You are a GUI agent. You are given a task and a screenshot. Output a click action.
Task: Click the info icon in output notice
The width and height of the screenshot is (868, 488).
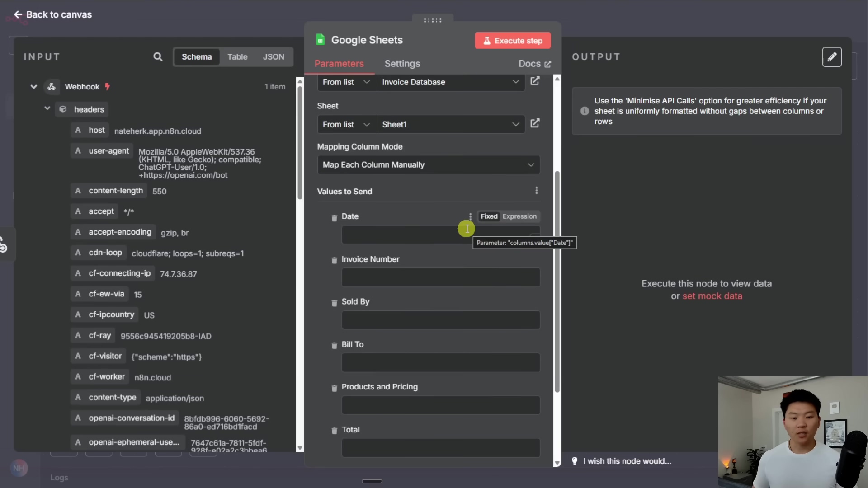click(585, 111)
